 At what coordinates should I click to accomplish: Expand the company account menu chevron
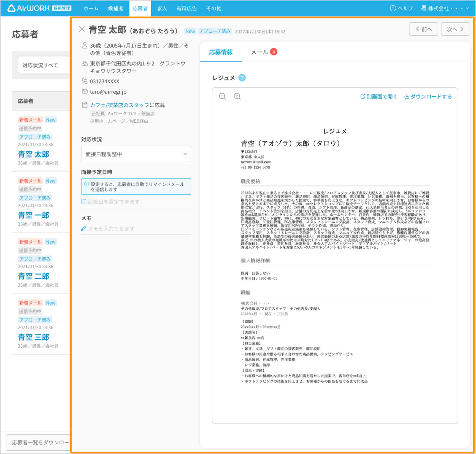[467, 8]
